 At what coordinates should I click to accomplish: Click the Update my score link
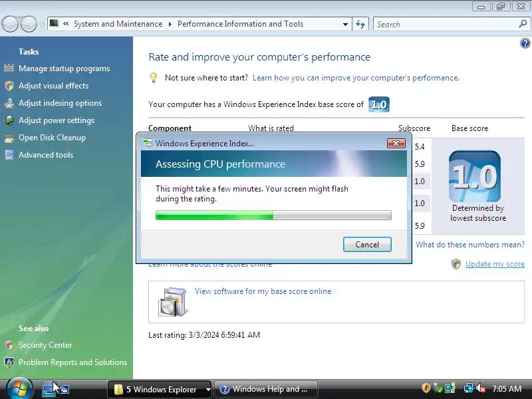click(x=495, y=263)
